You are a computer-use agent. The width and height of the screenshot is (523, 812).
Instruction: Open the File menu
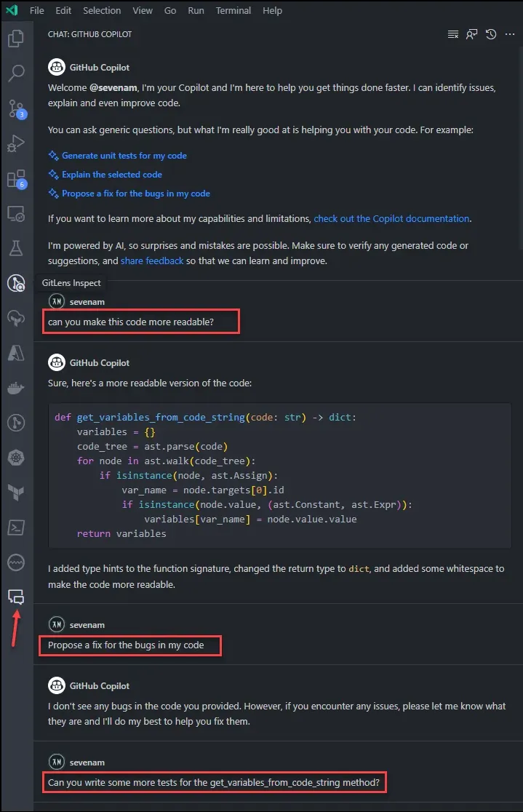(x=37, y=10)
